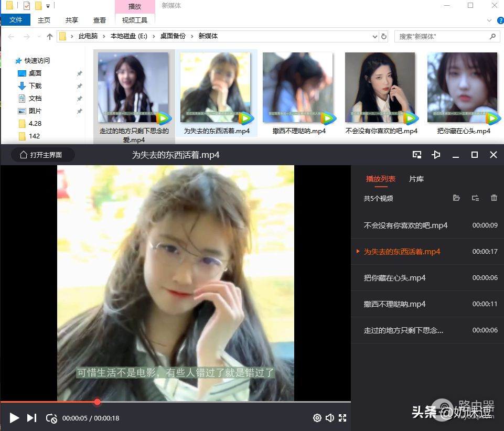Image resolution: width=504 pixels, height=431 pixels.
Task: Open the player settings gear
Action: [317, 418]
